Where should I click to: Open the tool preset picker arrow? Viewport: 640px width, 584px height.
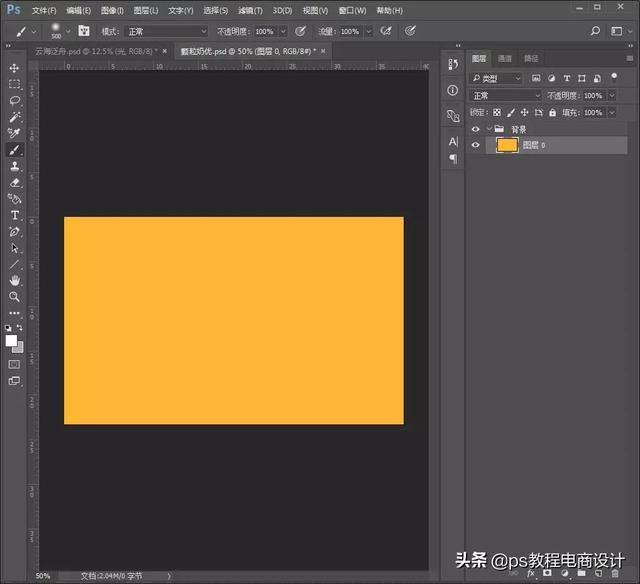34,31
